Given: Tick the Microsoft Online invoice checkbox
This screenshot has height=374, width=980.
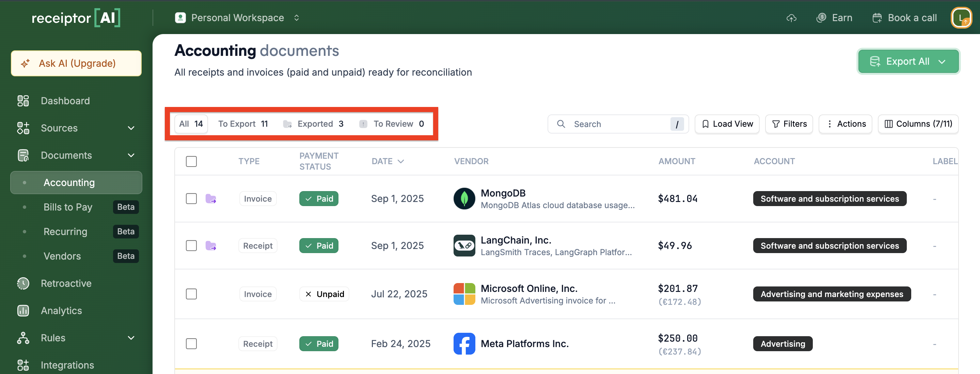Looking at the screenshot, I should 191,294.
